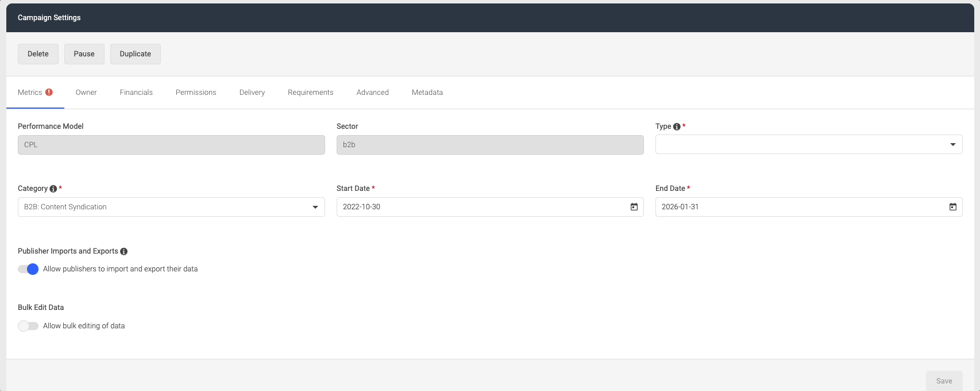Open the End Date calendar picker icon
Viewport: 980px width, 391px height.
953,207
